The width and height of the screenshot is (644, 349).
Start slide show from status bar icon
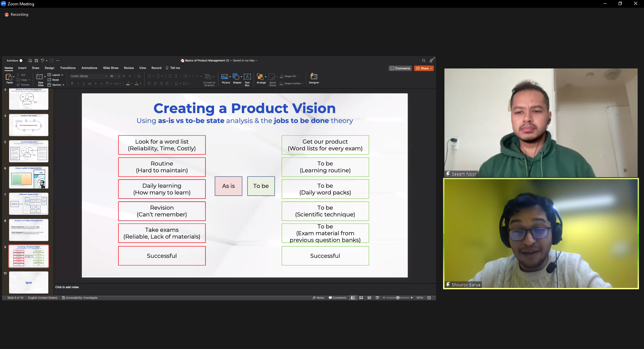(x=377, y=298)
